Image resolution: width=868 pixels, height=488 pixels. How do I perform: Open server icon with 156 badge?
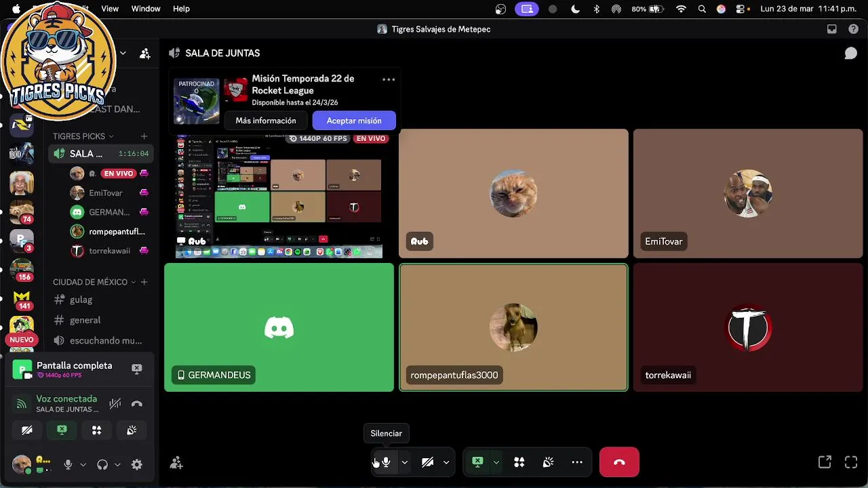22,270
